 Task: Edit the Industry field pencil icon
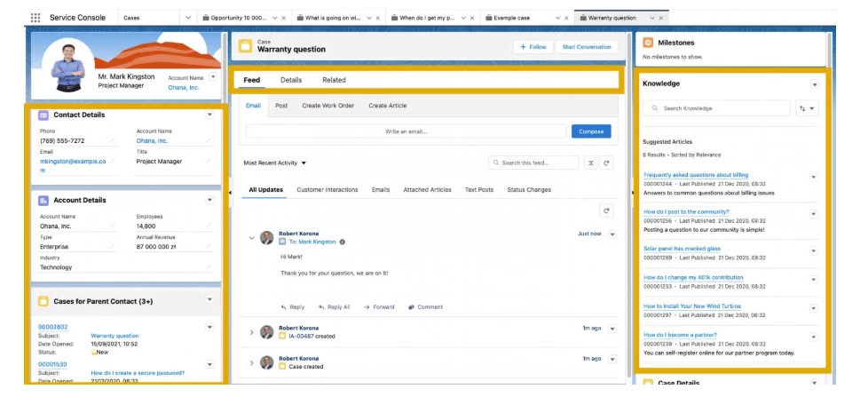[209, 266]
